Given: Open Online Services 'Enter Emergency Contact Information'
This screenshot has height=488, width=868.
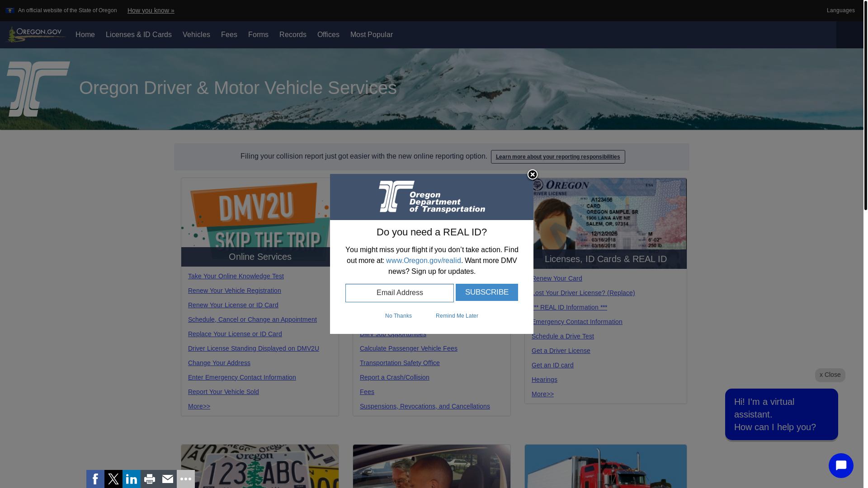Looking at the screenshot, I should 242,377.
